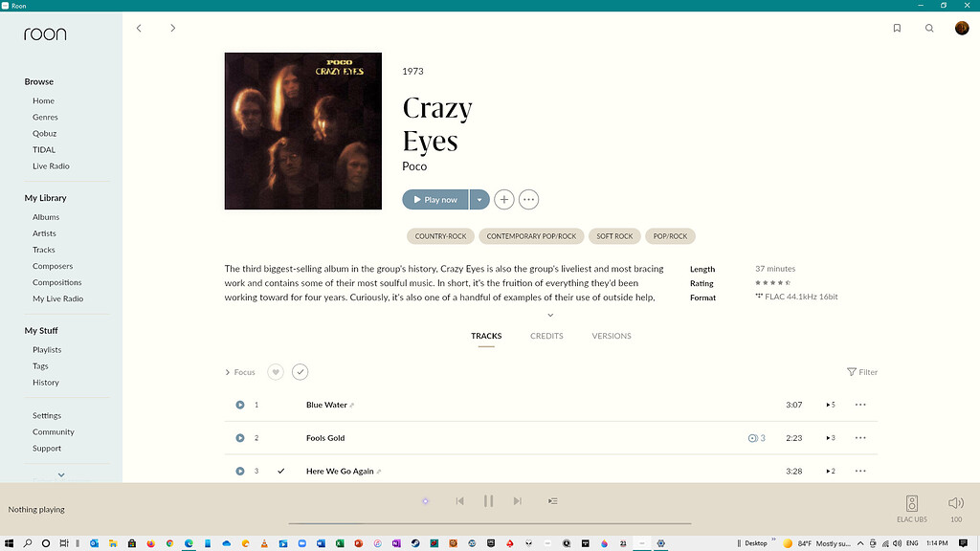Open more options for Fools Gold
This screenshot has height=551, width=980.
pos(860,438)
